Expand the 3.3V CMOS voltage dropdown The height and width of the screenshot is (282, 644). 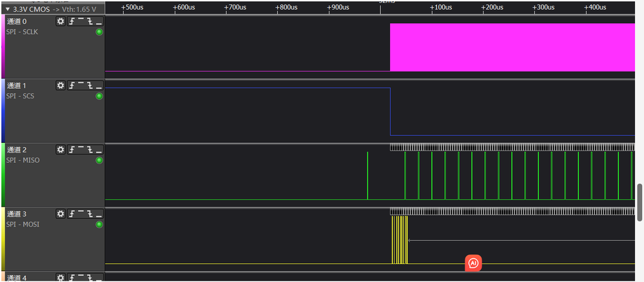click(7, 8)
